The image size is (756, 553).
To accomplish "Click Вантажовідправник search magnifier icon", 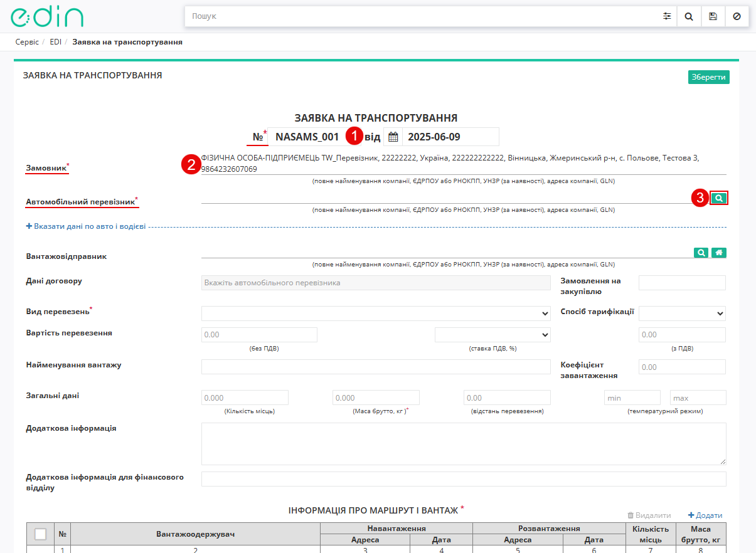I will (x=701, y=253).
